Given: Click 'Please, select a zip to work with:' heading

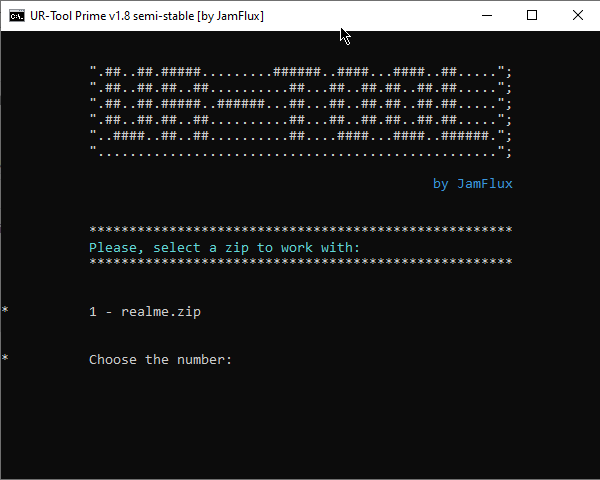Looking at the screenshot, I should (x=225, y=248).
